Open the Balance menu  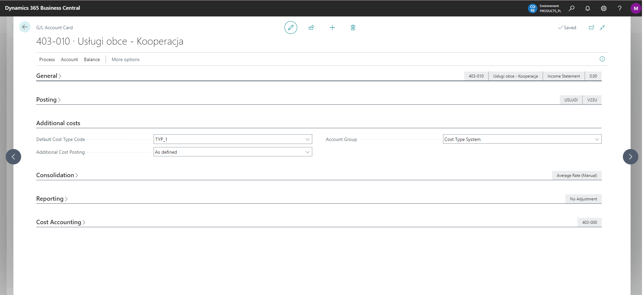click(x=92, y=59)
